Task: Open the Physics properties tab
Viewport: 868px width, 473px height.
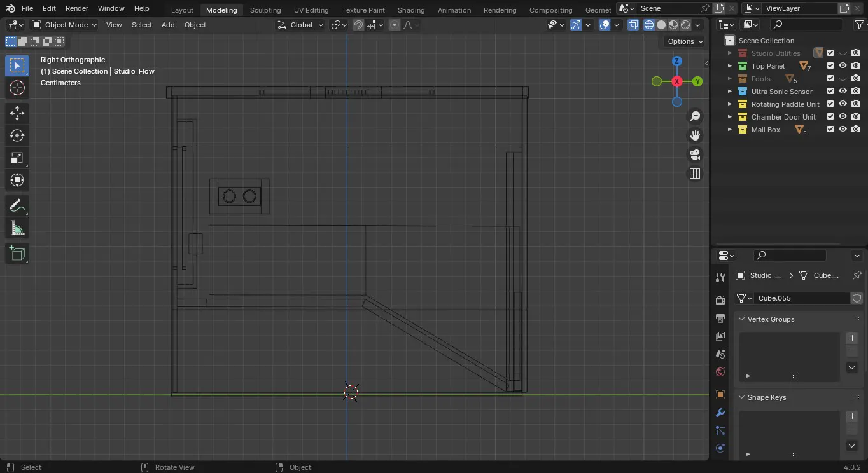Action: (720, 448)
